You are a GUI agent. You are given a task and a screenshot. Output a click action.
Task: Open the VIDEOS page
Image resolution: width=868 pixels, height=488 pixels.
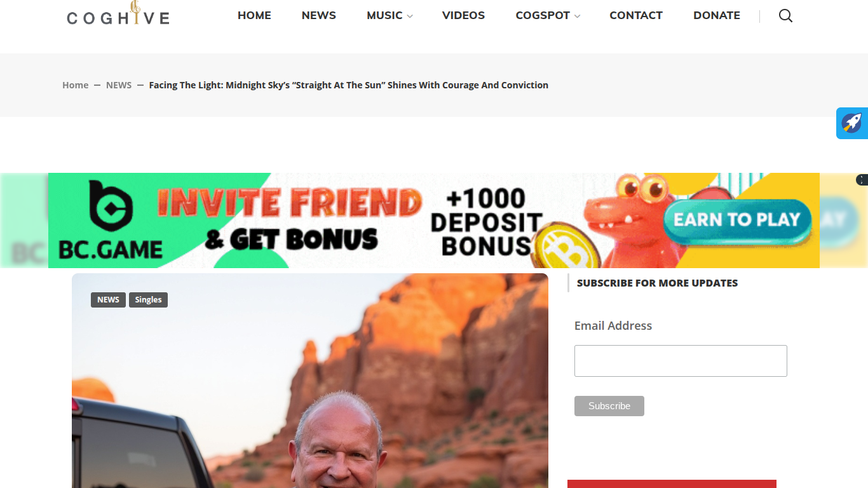(x=463, y=15)
